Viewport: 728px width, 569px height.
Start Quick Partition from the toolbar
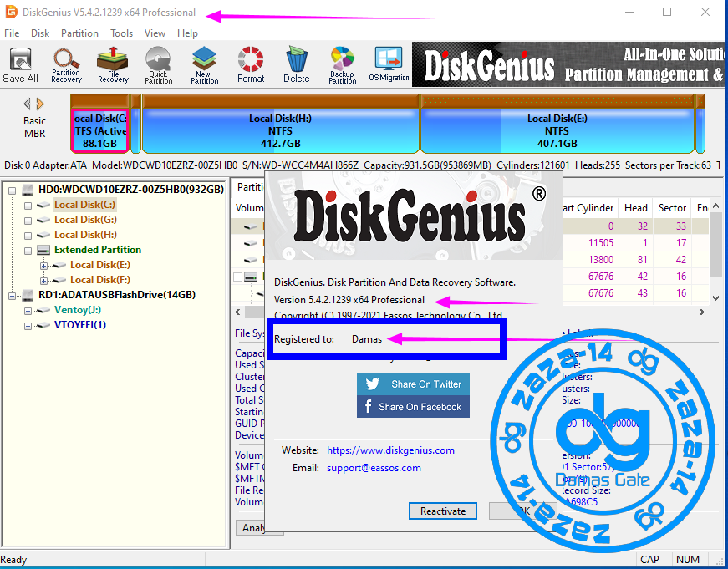pos(158,65)
